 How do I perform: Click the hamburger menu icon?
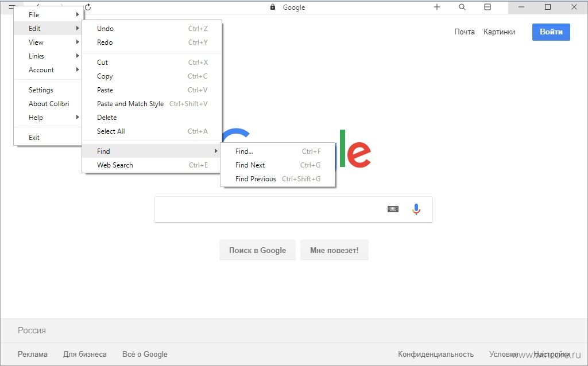pyautogui.click(x=11, y=7)
